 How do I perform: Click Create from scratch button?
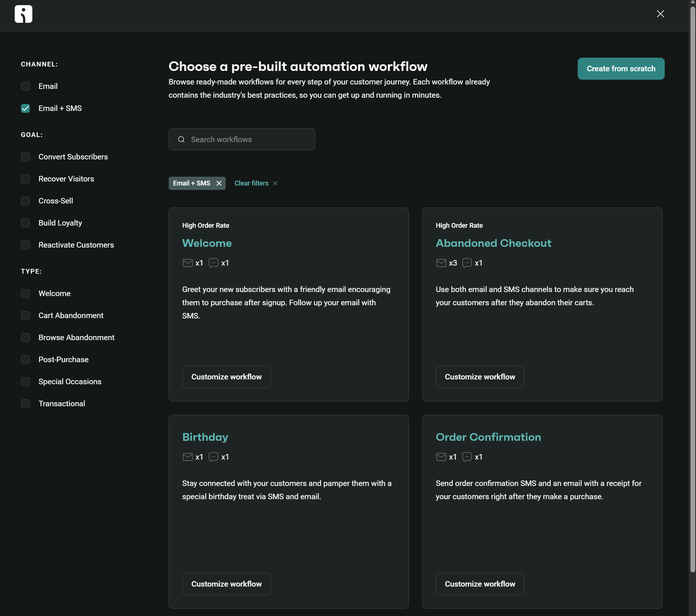coord(621,69)
